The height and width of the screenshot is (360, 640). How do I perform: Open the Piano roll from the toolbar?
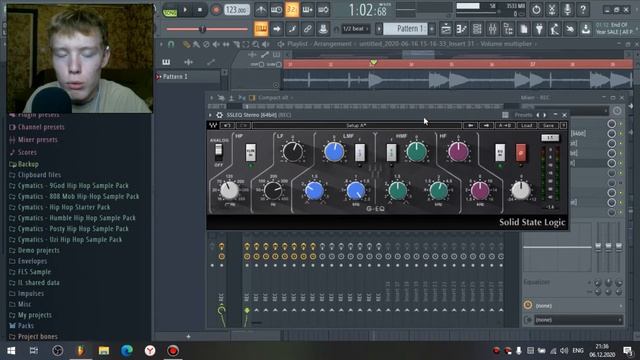click(462, 29)
